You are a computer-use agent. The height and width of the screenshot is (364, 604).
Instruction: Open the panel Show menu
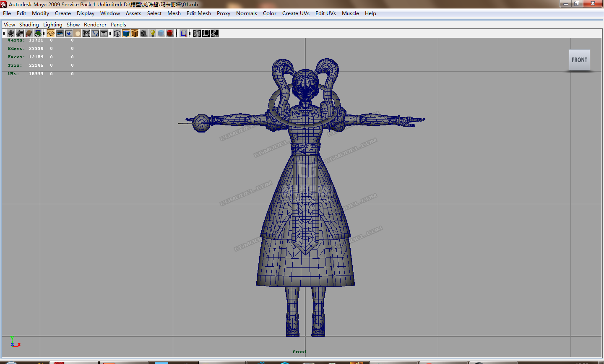(73, 25)
